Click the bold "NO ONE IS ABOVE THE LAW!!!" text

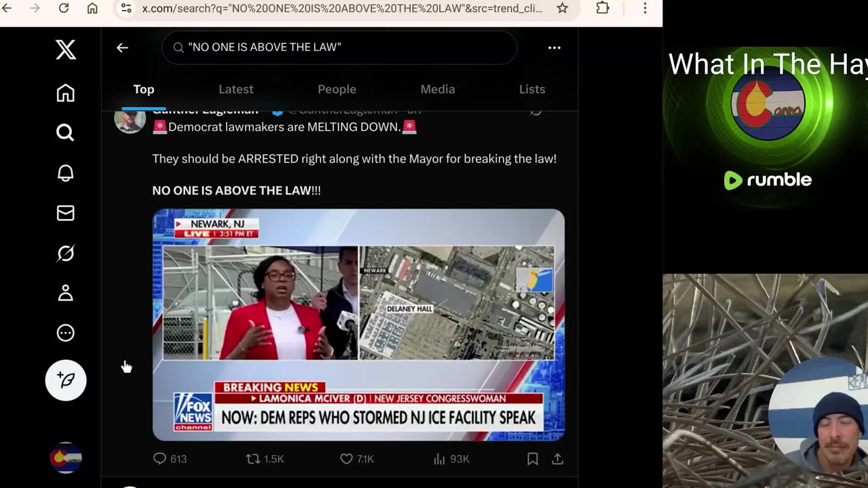click(x=237, y=190)
